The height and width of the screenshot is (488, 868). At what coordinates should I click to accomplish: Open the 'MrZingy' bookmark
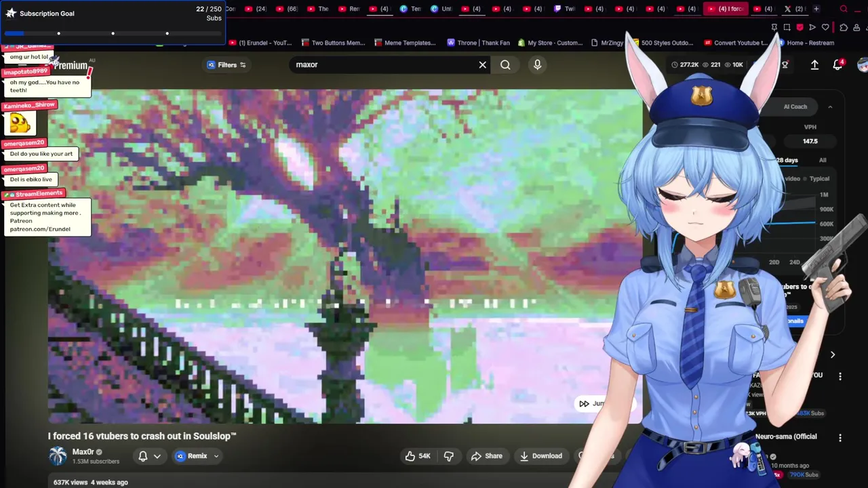tap(607, 43)
